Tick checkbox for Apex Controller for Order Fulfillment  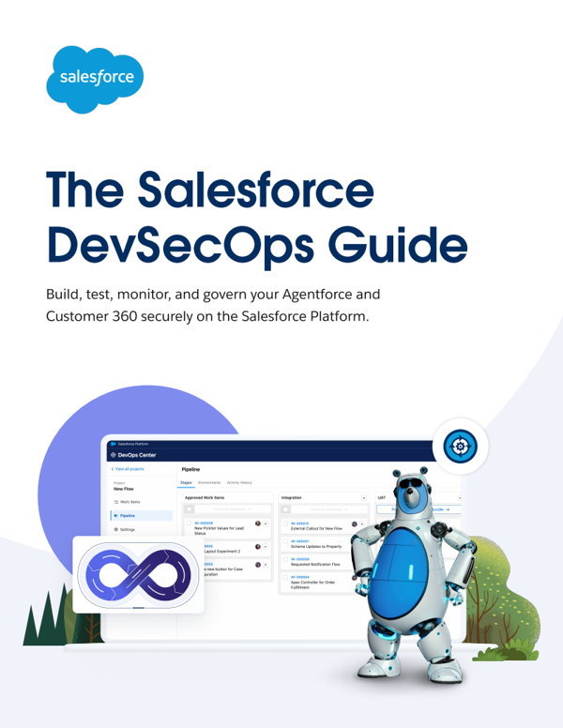coord(285,577)
